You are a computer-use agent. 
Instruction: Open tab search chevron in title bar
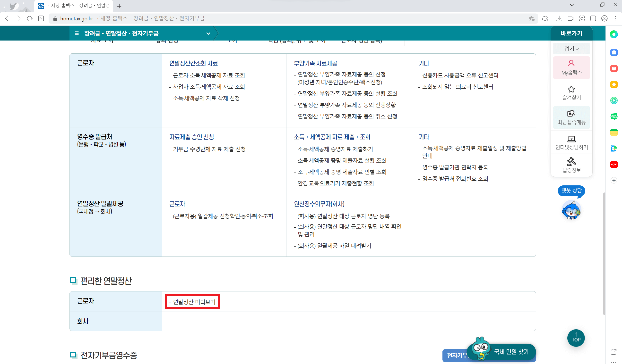pyautogui.click(x=572, y=5)
